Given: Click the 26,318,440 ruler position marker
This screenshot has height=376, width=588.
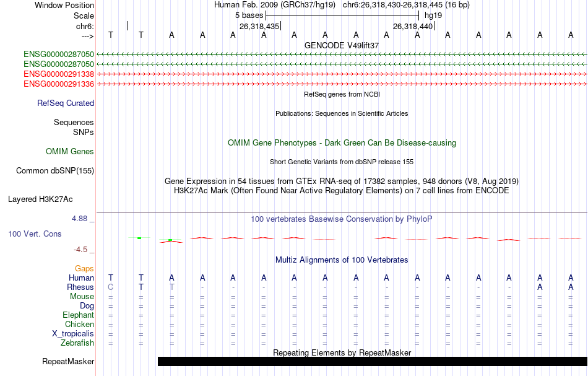Looking at the screenshot, I should [x=413, y=26].
